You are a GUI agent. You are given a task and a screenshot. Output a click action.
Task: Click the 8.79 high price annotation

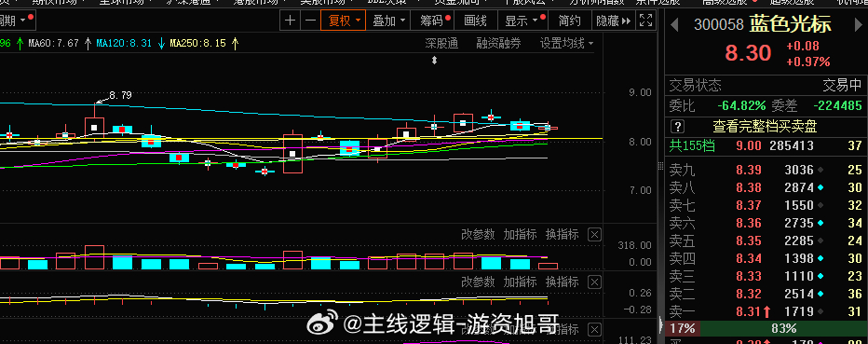tap(120, 95)
